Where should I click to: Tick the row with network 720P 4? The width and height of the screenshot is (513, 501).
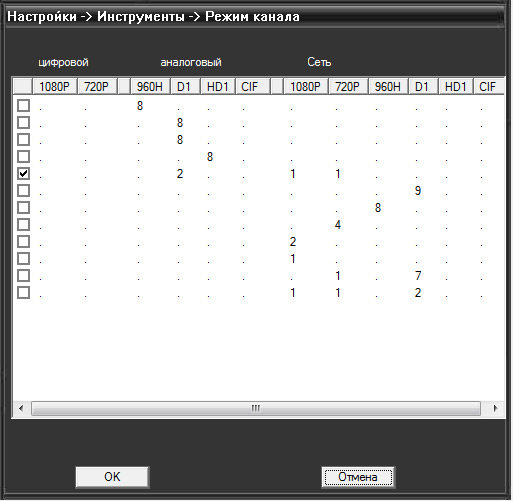(23, 225)
